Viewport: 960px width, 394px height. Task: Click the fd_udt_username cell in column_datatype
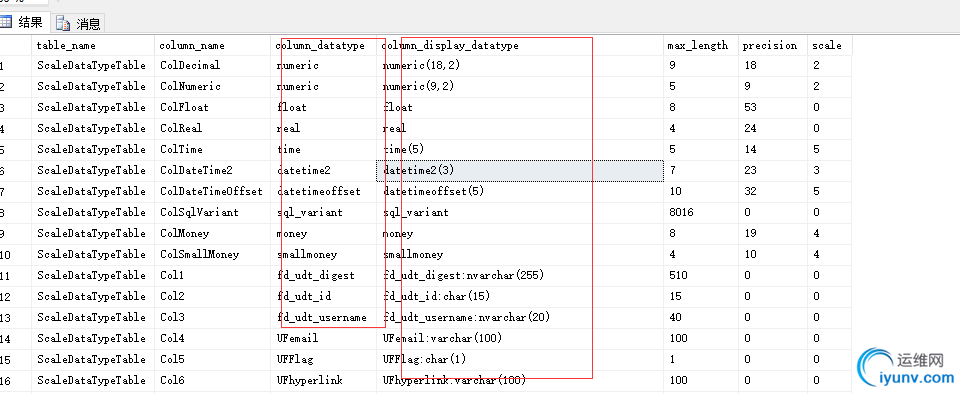pos(324,317)
